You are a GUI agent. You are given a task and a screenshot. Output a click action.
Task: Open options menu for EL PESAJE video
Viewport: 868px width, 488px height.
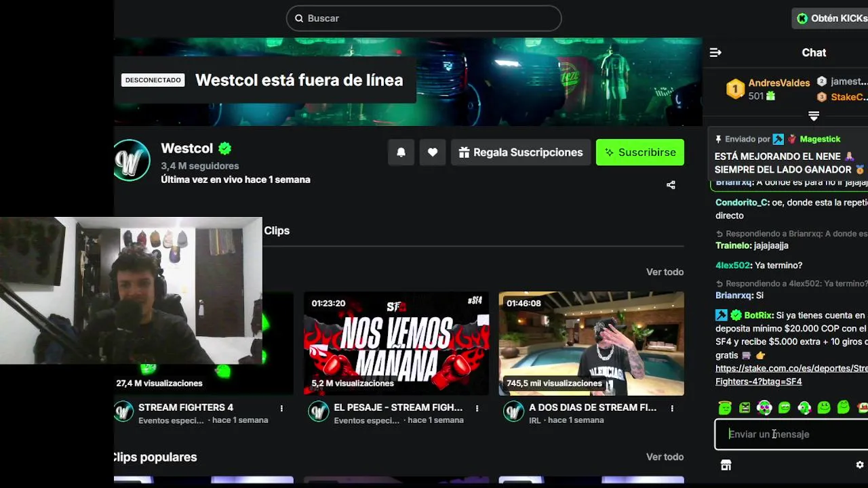(x=477, y=408)
